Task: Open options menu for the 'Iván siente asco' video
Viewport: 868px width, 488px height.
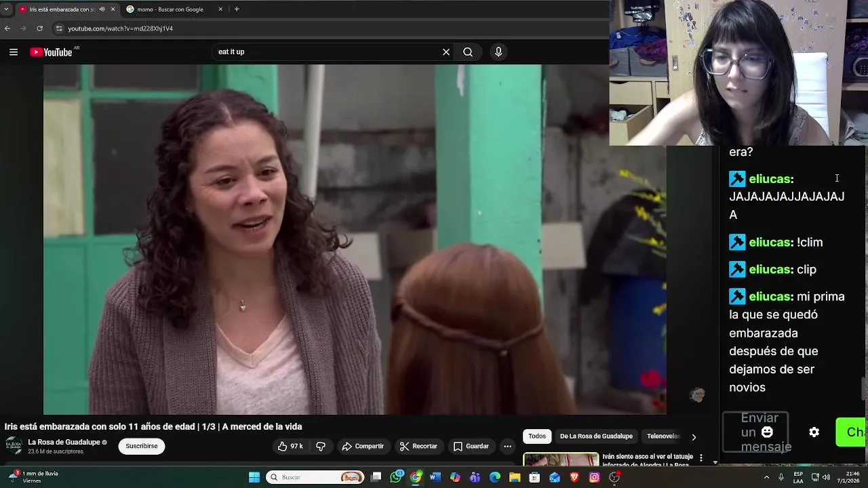Action: click(701, 458)
